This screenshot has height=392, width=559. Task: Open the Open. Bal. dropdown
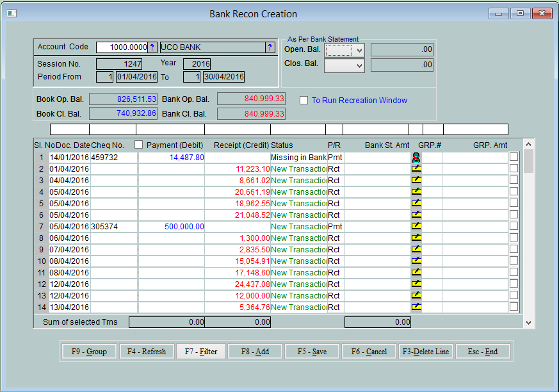click(x=359, y=50)
